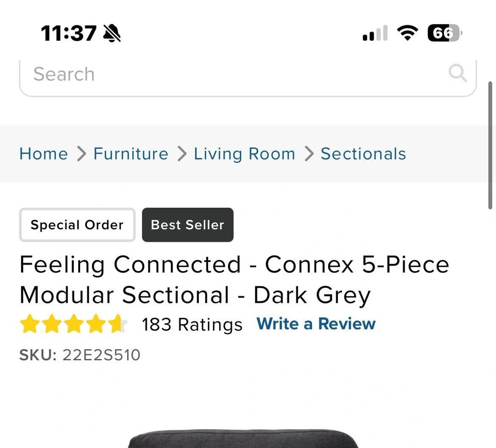Click the page scrollbar on the right
This screenshot has width=496, height=448.
(x=490, y=145)
